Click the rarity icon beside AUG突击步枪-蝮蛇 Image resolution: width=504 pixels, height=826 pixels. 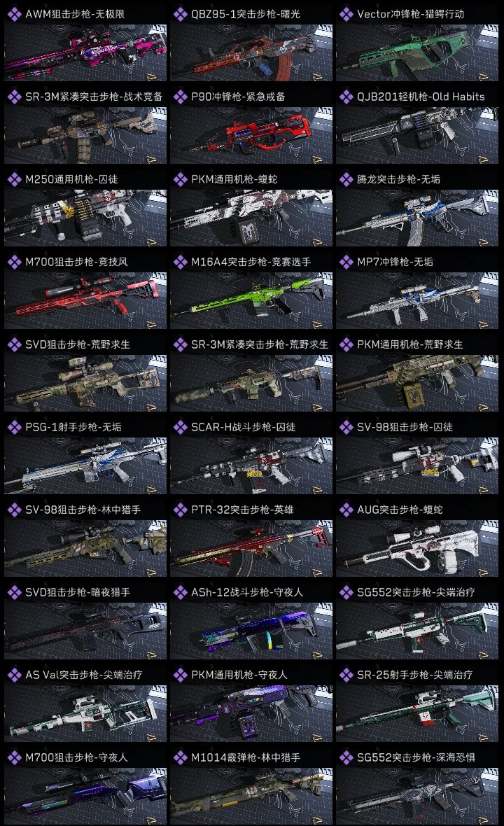(x=346, y=510)
